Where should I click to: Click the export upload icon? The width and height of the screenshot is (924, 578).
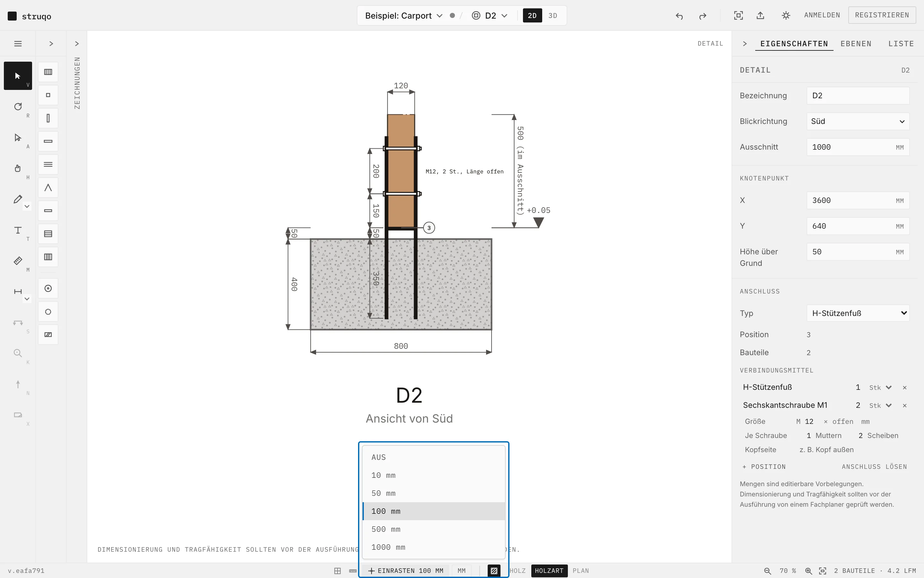tap(760, 15)
